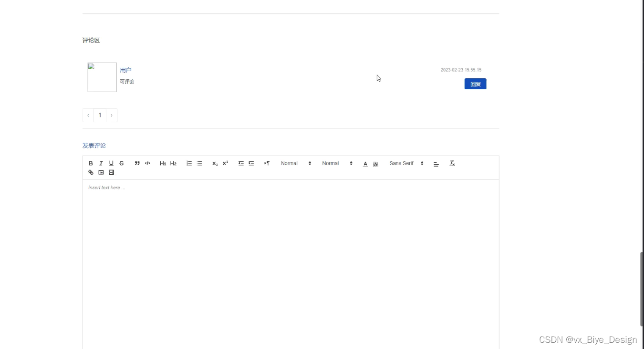The image size is (644, 349).
Task: Click the 评论区 section label
Action: tap(91, 40)
